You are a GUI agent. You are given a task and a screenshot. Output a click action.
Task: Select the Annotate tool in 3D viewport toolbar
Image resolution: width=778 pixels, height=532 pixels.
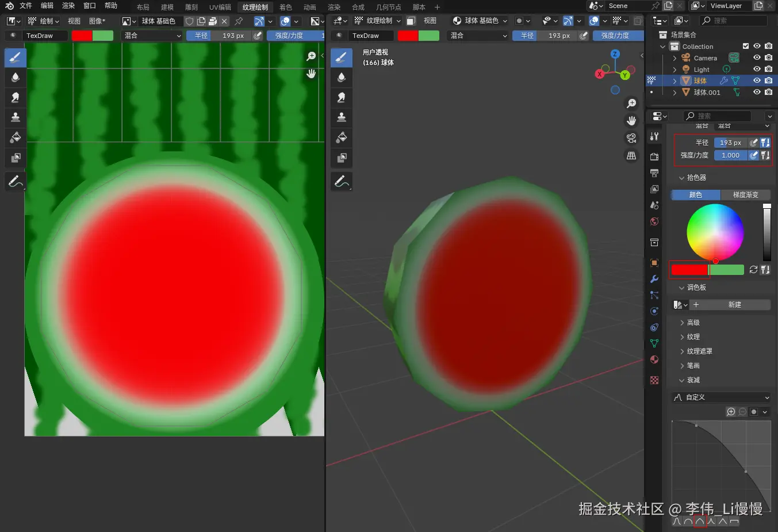point(342,182)
